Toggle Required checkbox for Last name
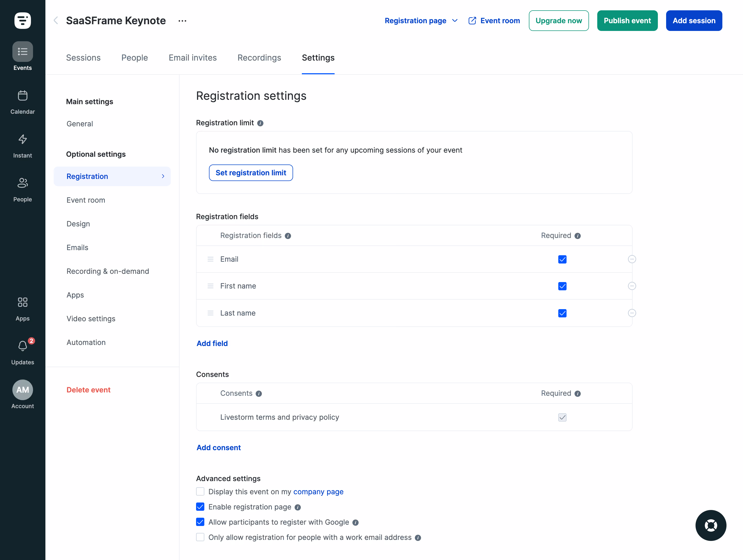This screenshot has height=560, width=743. [x=562, y=314]
